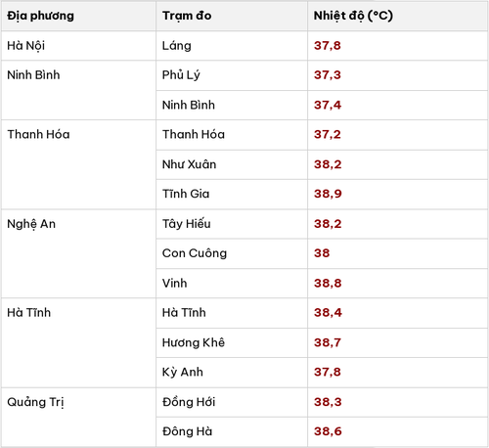Select the Hà Tĩnh locality cell
The width and height of the screenshot is (489, 448).
78,342
